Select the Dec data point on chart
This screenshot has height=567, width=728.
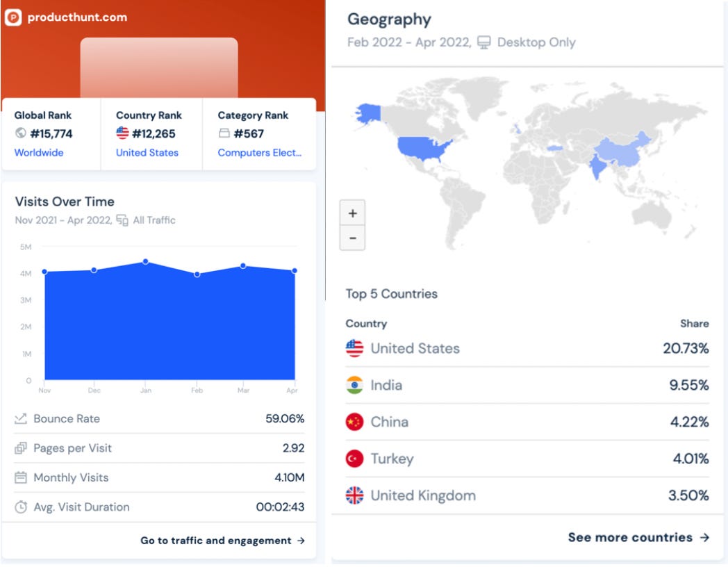click(x=94, y=270)
